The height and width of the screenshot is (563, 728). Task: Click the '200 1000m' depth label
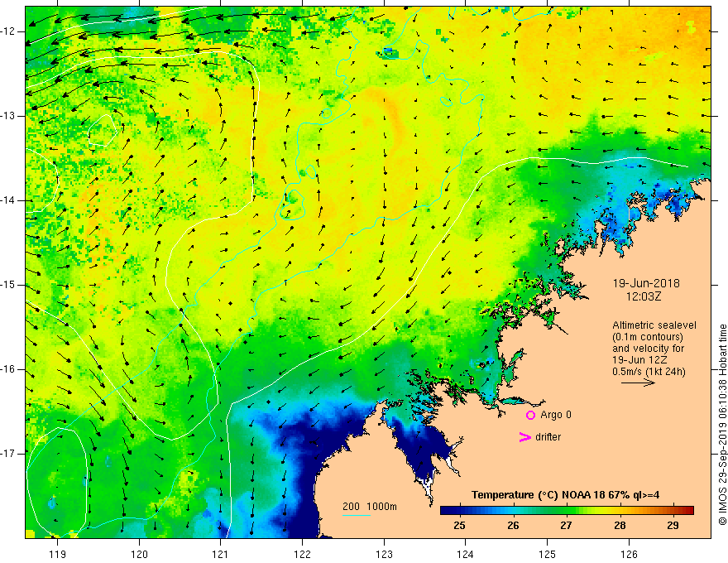[x=370, y=507]
